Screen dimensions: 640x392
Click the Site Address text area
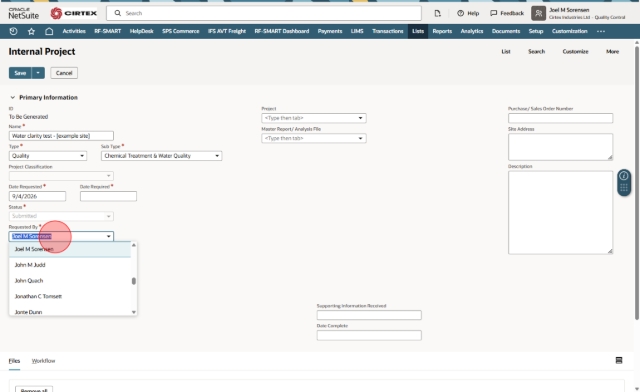pos(560,147)
